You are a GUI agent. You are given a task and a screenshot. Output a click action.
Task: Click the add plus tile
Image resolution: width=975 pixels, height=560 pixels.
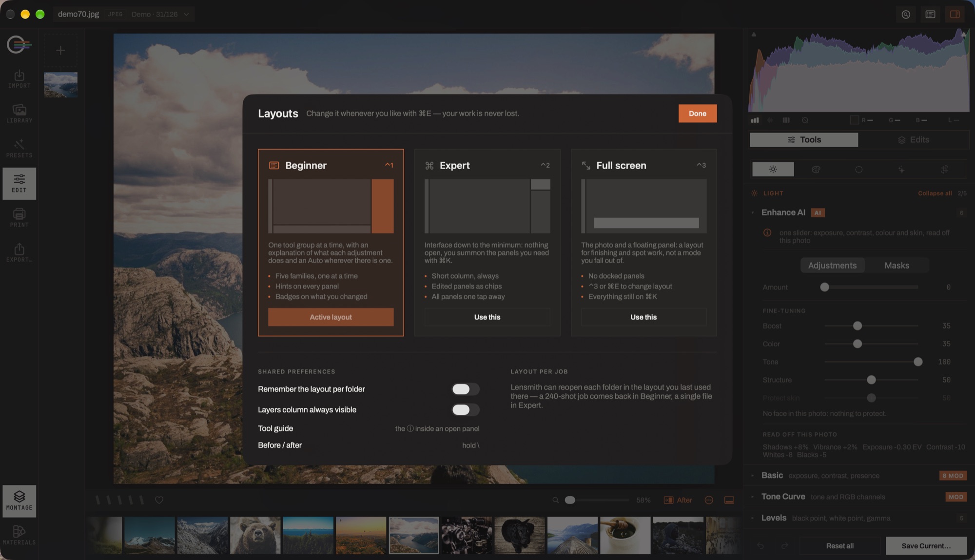[x=60, y=50]
